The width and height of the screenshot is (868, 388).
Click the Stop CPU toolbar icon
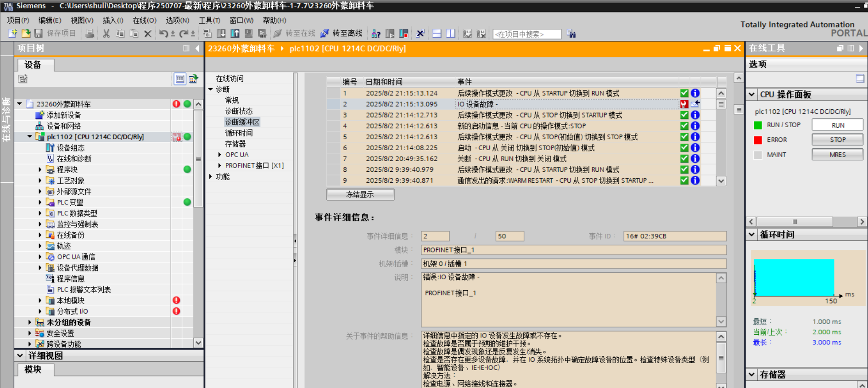[404, 34]
